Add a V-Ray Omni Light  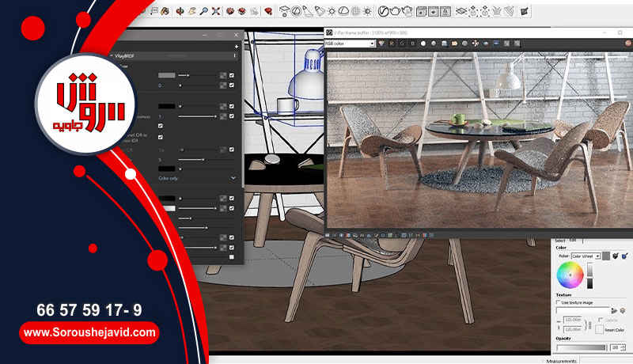(332, 11)
